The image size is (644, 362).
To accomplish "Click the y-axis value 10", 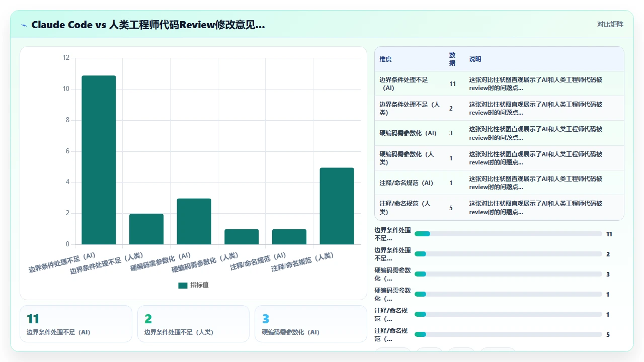I will [x=66, y=89].
